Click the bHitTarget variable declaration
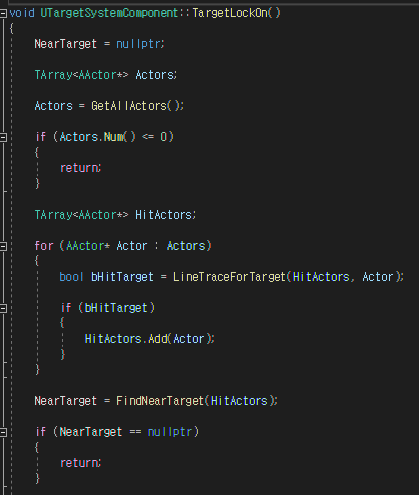This screenshot has height=495, width=419. (122, 277)
